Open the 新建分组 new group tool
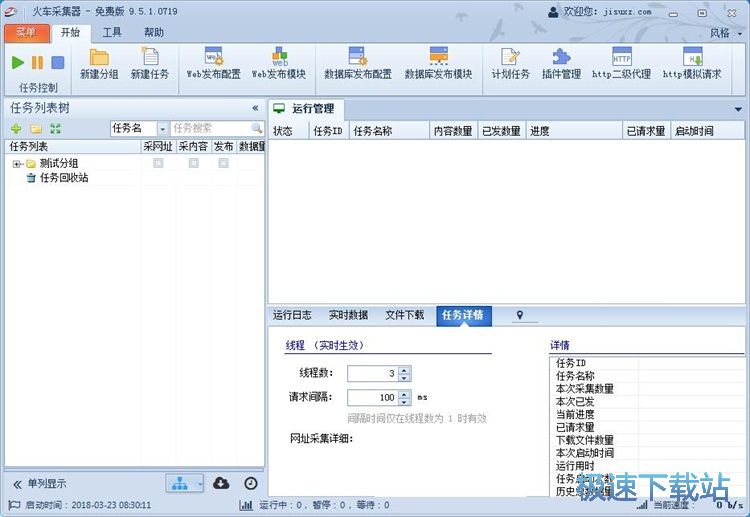The image size is (750, 517). [x=100, y=62]
